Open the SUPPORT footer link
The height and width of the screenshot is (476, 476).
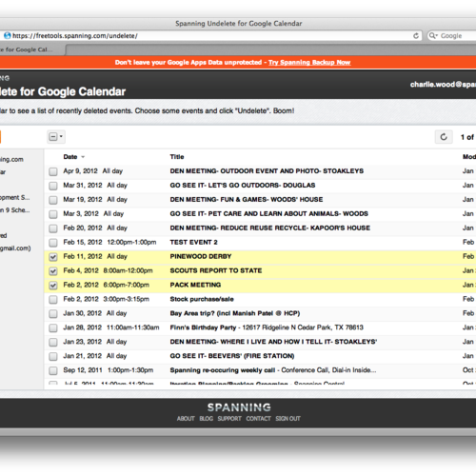229,419
